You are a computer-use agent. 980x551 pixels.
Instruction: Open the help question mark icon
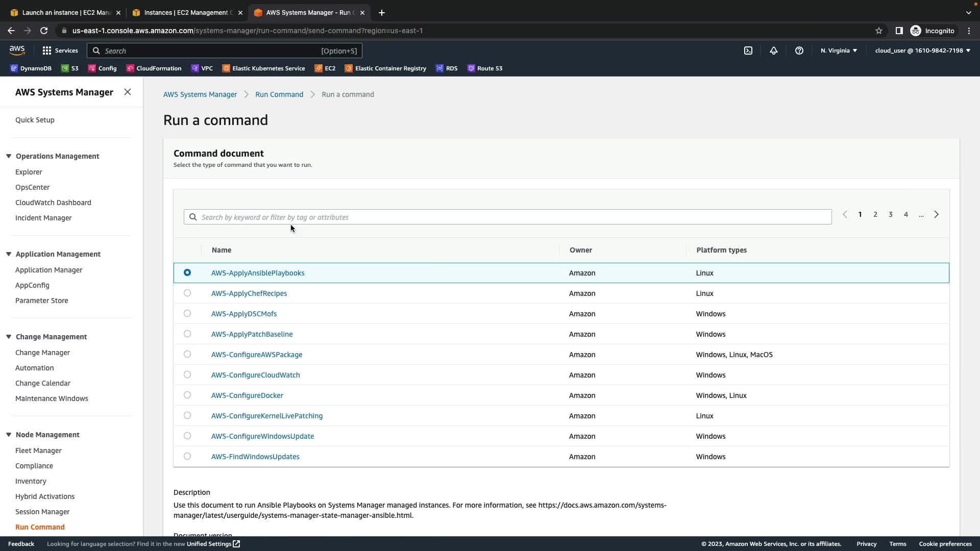tap(799, 51)
